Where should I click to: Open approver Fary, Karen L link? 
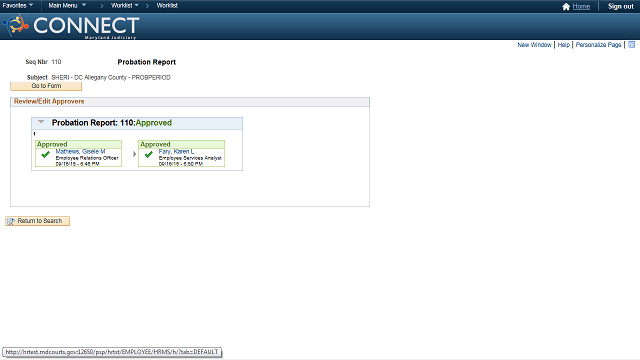tap(176, 151)
